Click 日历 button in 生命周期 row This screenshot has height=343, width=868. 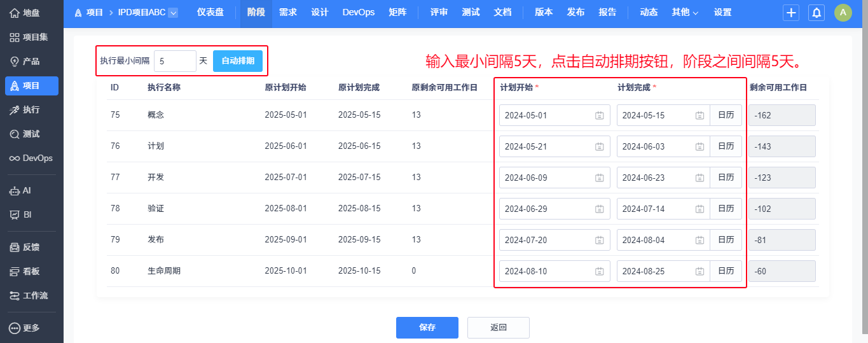pyautogui.click(x=726, y=271)
